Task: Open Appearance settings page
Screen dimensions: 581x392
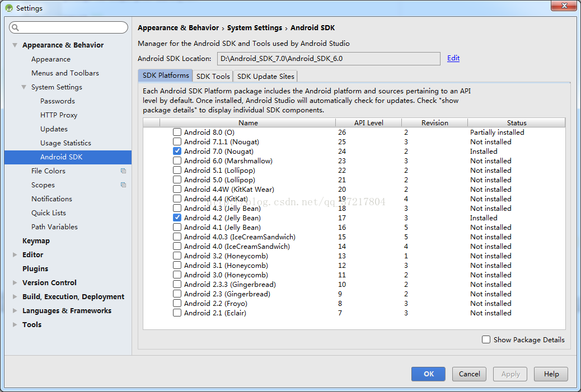Action: [x=51, y=59]
